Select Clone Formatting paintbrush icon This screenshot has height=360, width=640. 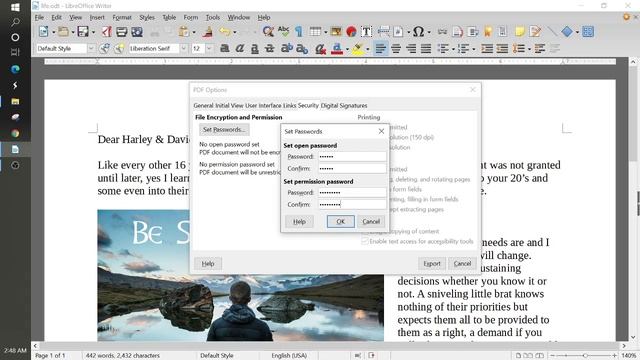pos(208,31)
